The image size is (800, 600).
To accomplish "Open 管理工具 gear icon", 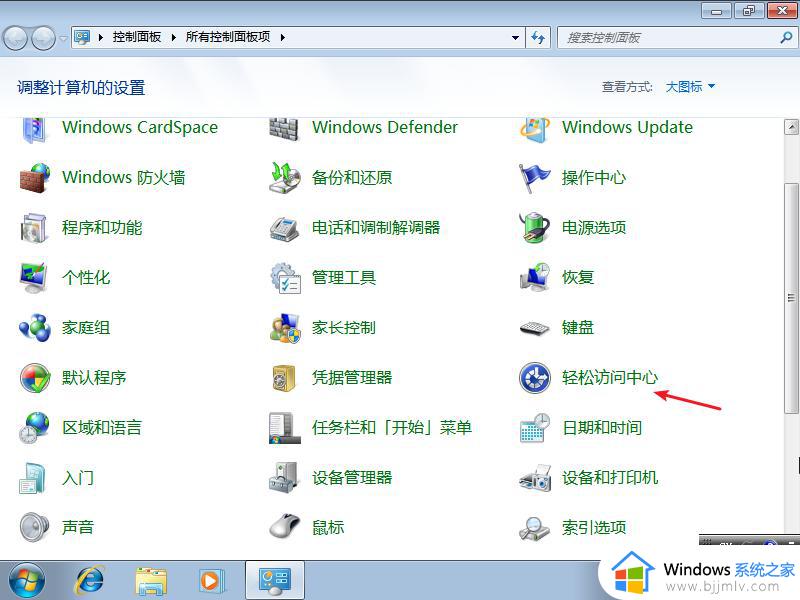I will point(285,278).
